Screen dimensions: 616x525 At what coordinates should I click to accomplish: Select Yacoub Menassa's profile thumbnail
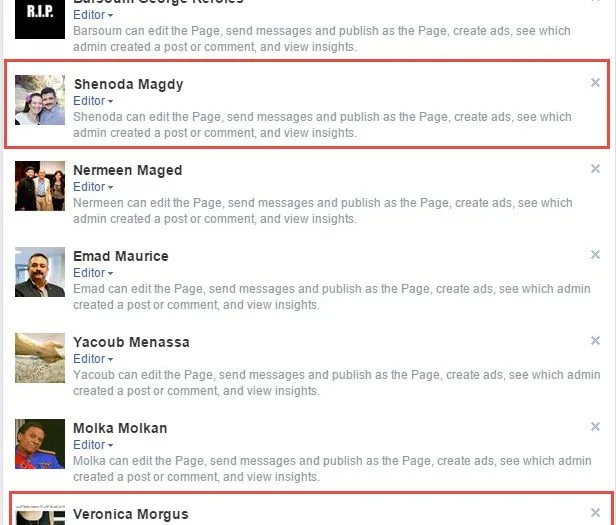coord(40,359)
